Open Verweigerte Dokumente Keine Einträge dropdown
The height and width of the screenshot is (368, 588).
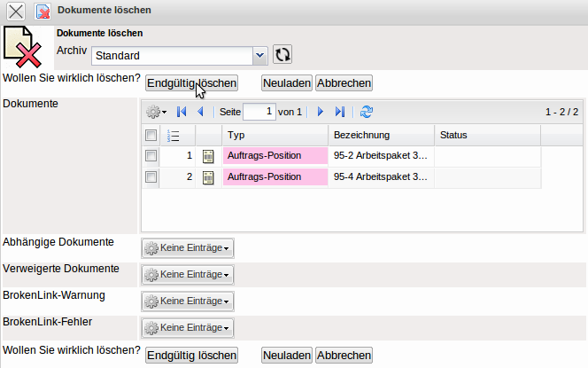(x=188, y=275)
